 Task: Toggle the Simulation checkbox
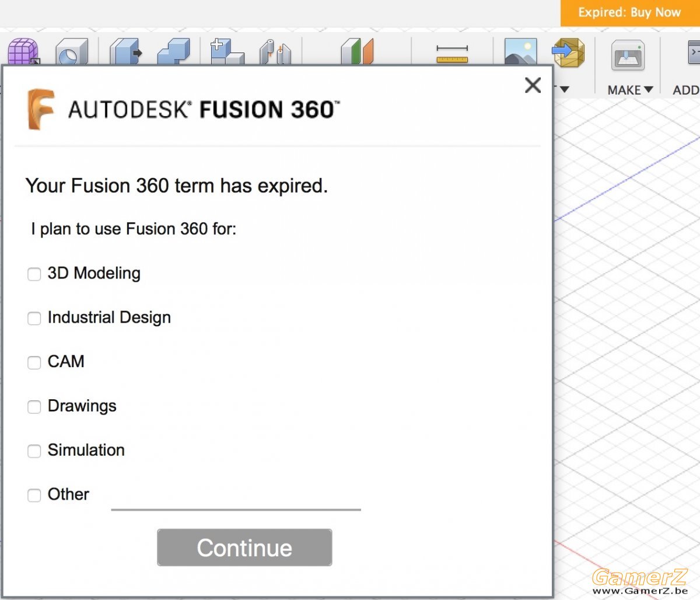click(x=34, y=451)
